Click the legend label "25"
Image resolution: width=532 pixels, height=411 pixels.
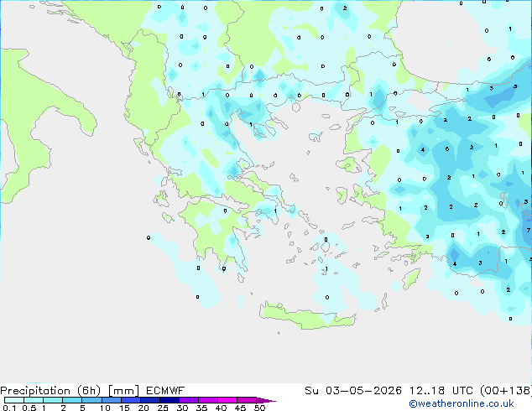[163, 408]
